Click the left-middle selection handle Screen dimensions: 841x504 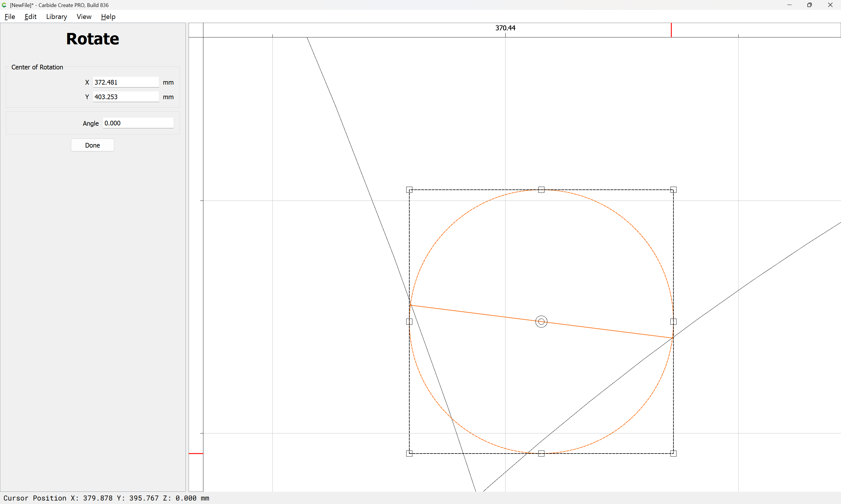point(409,321)
